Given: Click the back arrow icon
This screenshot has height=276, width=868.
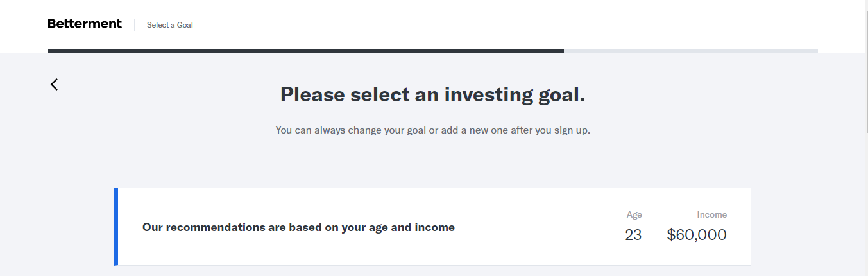Looking at the screenshot, I should coord(55,84).
